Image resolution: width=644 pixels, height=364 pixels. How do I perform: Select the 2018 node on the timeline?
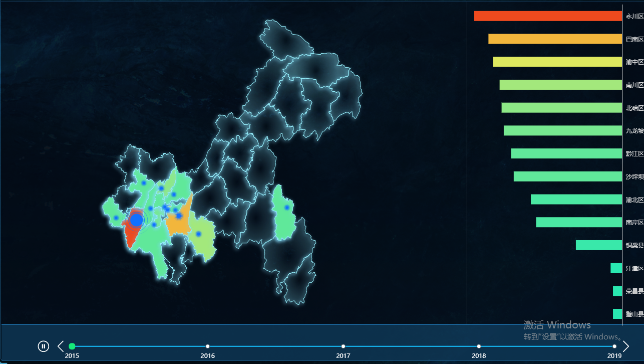coord(479,346)
